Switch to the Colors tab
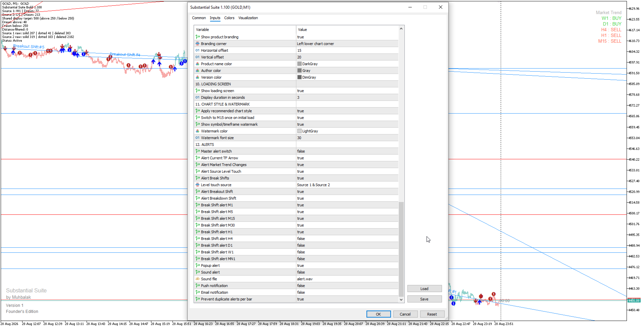Screen dimensions: 644x327 [x=229, y=18]
